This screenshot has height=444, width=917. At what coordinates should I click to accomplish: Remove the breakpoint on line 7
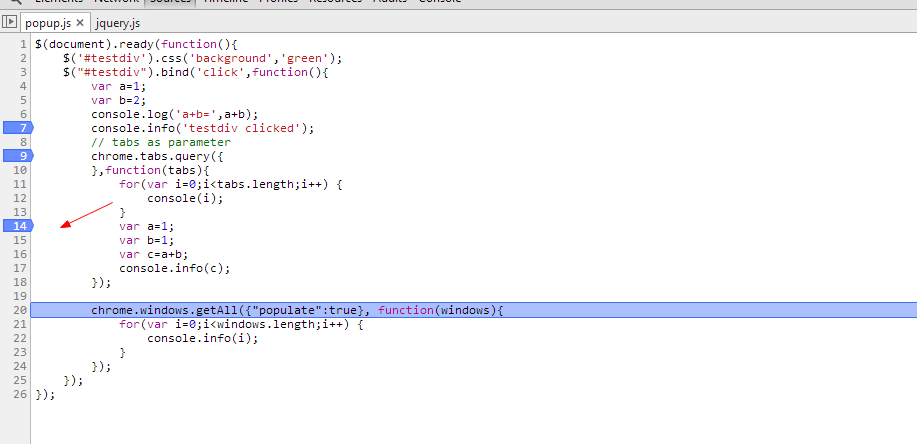pyautogui.click(x=18, y=128)
